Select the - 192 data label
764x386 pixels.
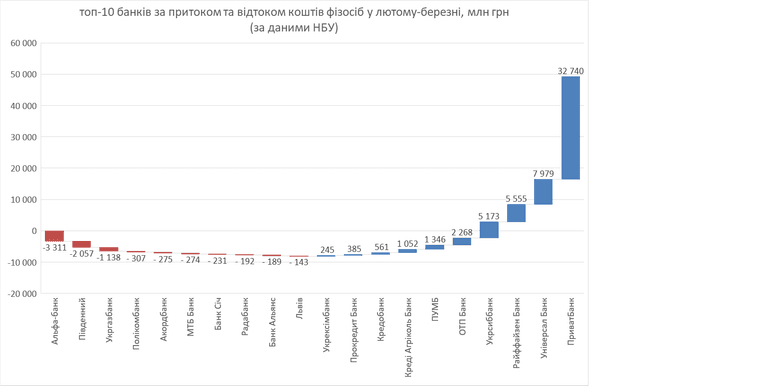tap(245, 261)
